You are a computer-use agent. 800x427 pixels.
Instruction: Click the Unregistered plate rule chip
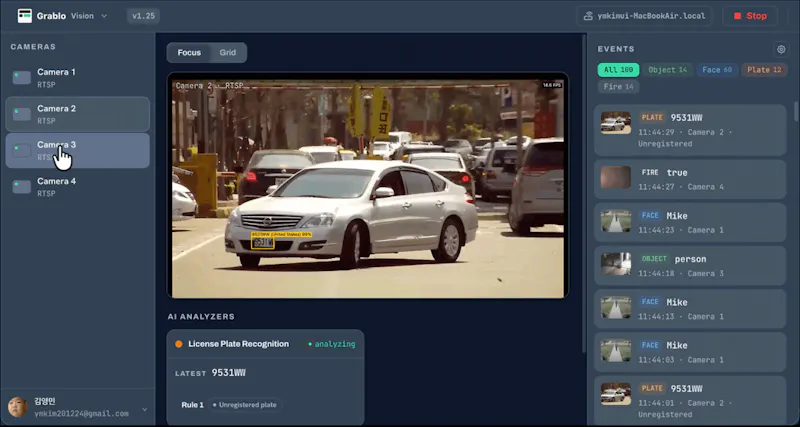click(244, 405)
